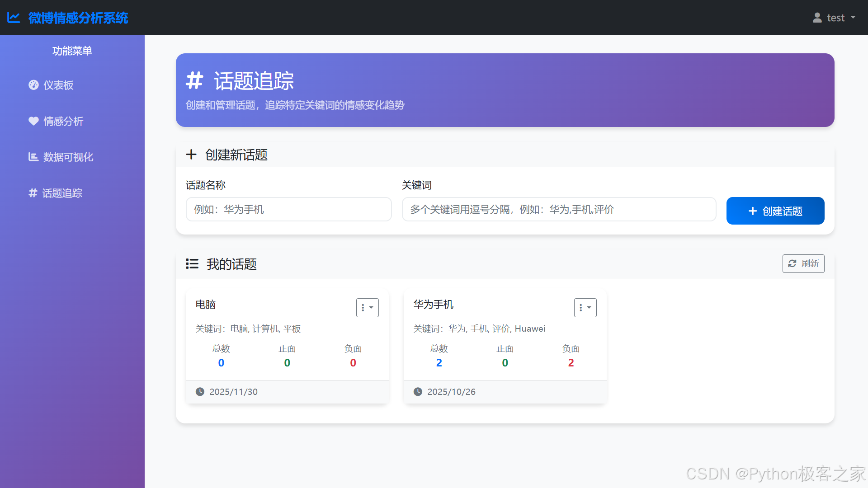Click the heart icon for 情感分析

click(x=33, y=121)
